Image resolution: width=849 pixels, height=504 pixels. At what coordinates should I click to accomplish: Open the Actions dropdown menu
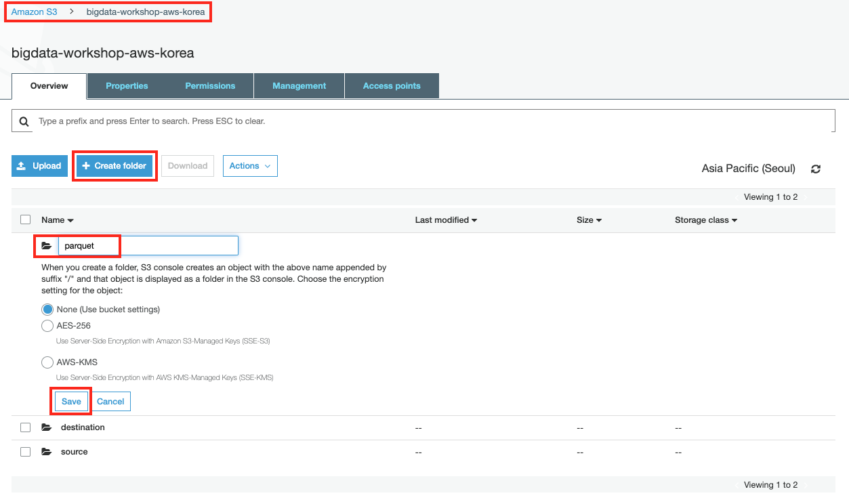pyautogui.click(x=250, y=166)
